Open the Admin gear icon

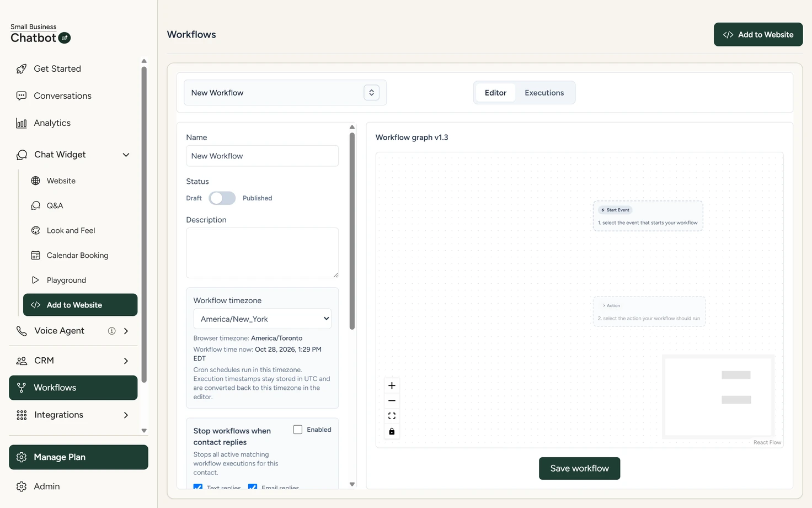[x=22, y=486]
